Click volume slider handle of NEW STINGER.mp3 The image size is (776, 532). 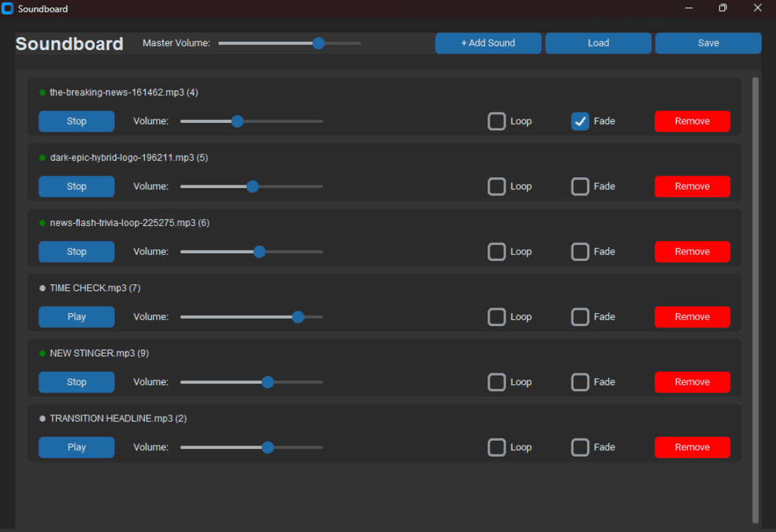click(268, 382)
